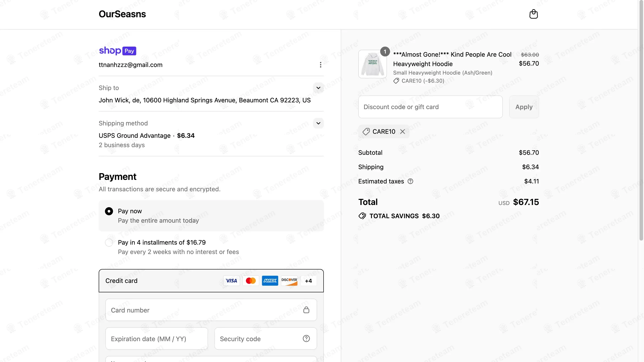Expand the Ship to address section
644x362 pixels.
click(x=318, y=88)
